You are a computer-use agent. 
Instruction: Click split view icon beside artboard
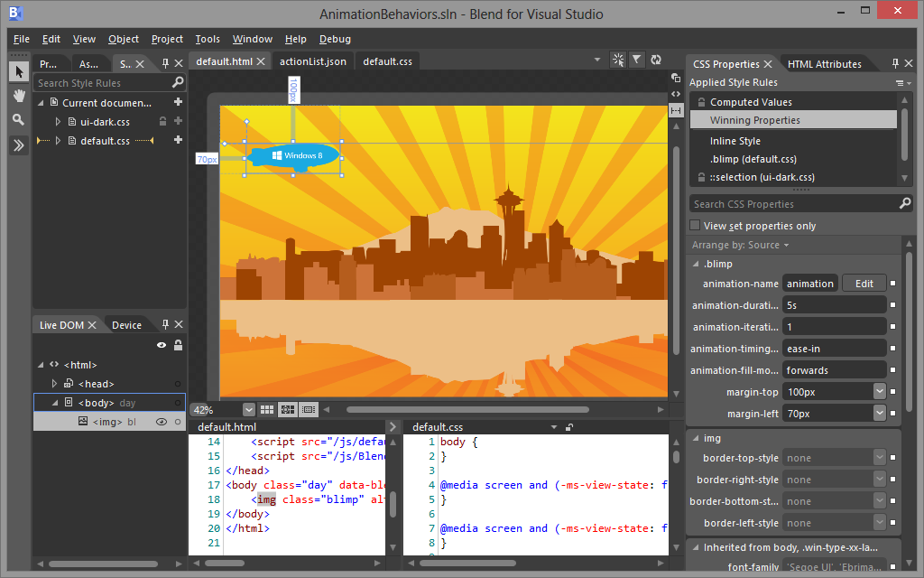(x=676, y=109)
